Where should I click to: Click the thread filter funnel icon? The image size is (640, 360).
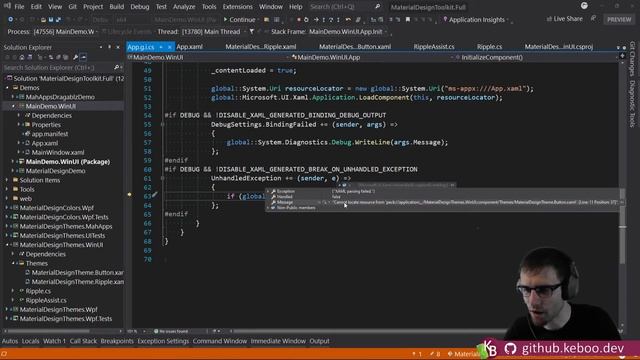pos(251,31)
